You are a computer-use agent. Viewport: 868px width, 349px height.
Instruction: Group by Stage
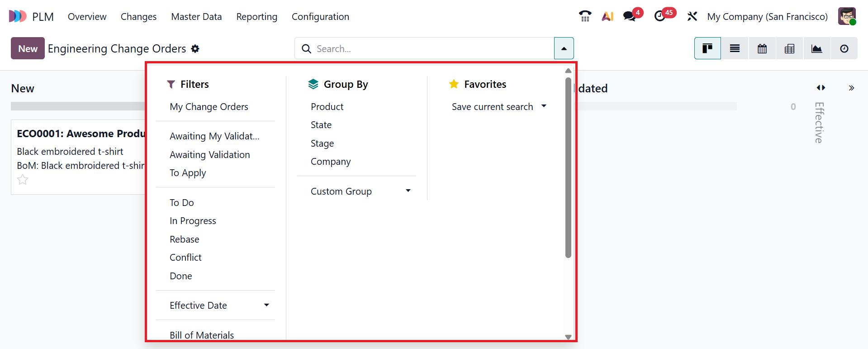coord(322,143)
